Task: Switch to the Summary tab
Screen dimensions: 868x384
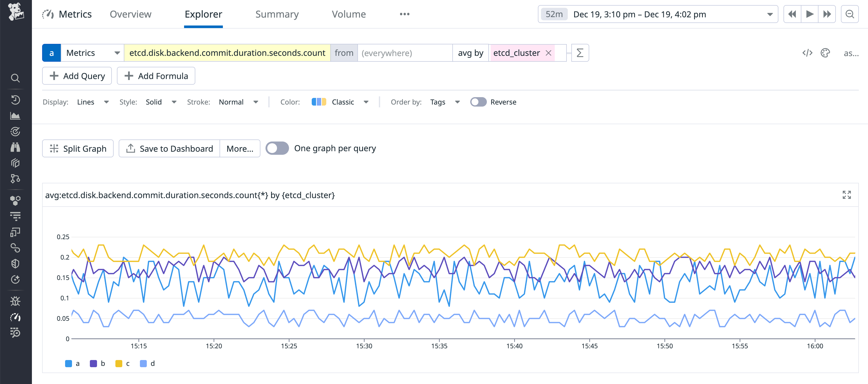Action: 277,14
